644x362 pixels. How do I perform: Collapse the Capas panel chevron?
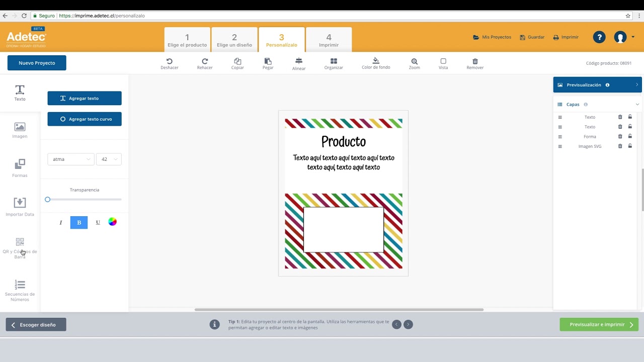click(637, 105)
